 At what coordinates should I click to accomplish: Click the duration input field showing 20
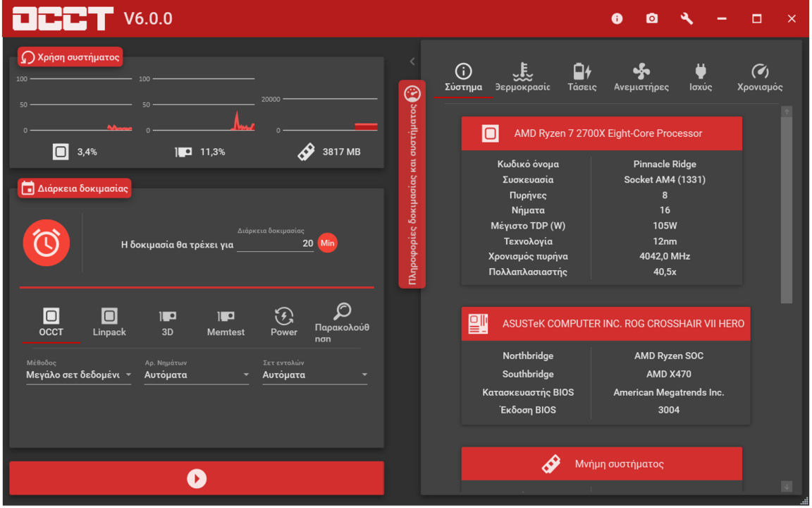pos(275,243)
